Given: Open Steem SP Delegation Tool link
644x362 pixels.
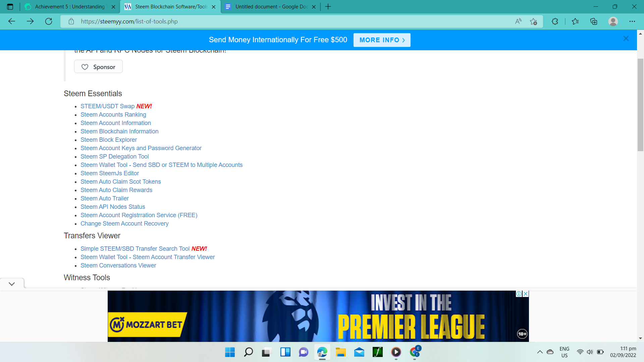Looking at the screenshot, I should 114,157.
